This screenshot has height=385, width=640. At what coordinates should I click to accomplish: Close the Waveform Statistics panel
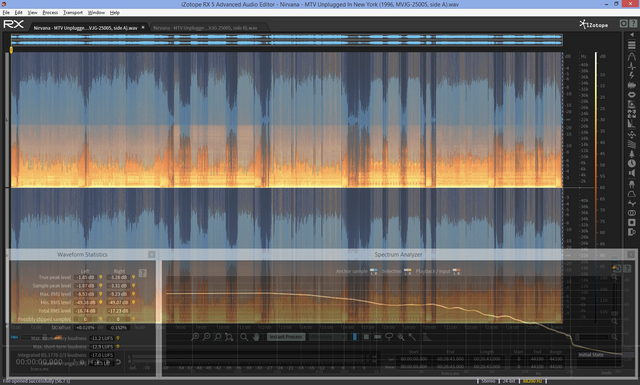pos(151,254)
